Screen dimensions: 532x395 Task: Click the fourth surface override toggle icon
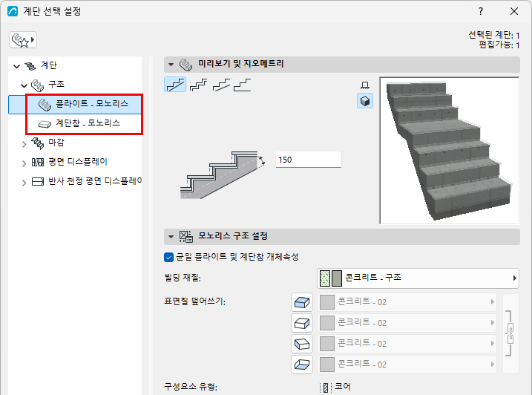(302, 365)
